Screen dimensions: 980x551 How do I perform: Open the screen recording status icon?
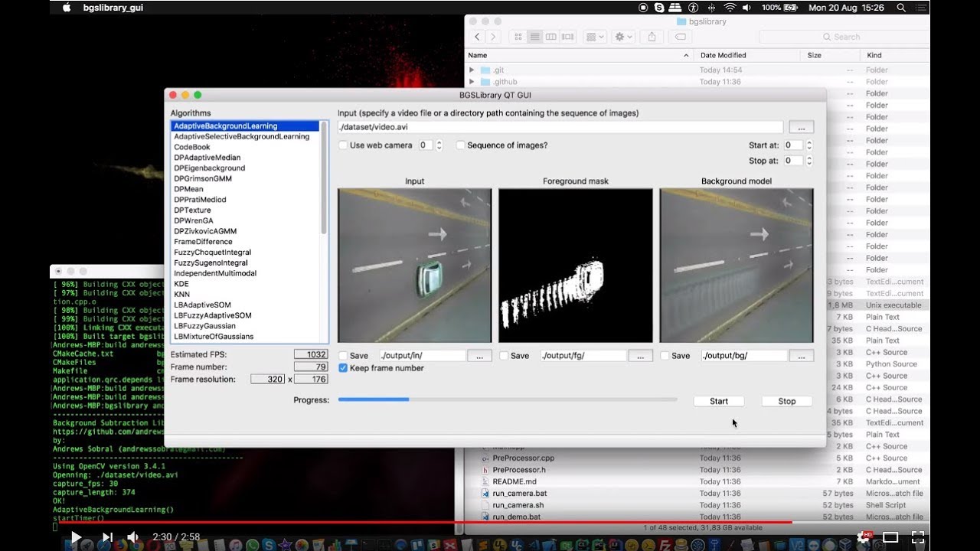click(643, 8)
